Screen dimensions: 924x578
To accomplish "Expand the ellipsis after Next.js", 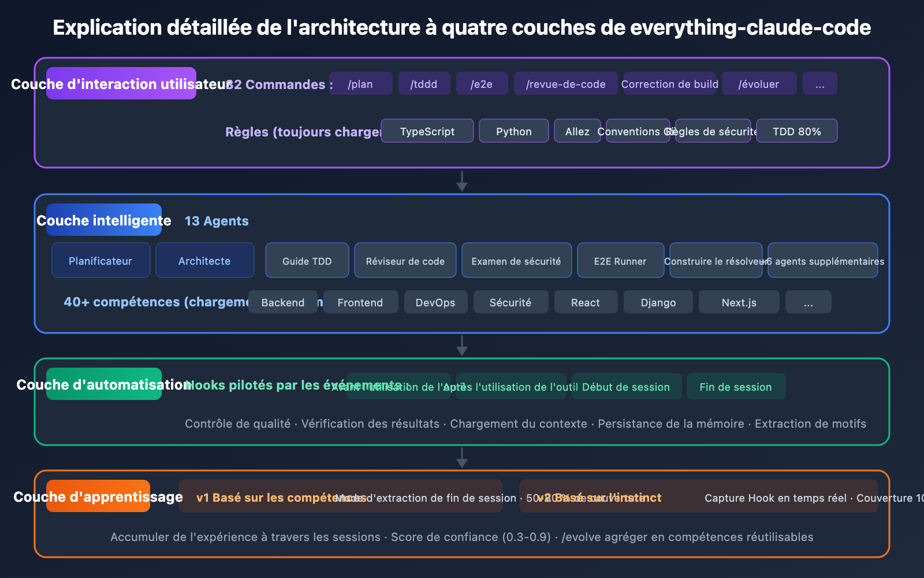I will pyautogui.click(x=808, y=302).
